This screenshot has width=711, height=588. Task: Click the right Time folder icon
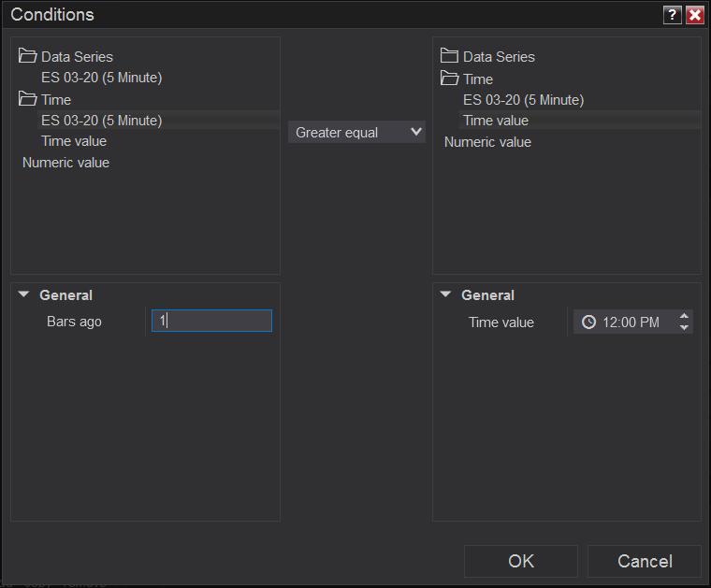(449, 79)
